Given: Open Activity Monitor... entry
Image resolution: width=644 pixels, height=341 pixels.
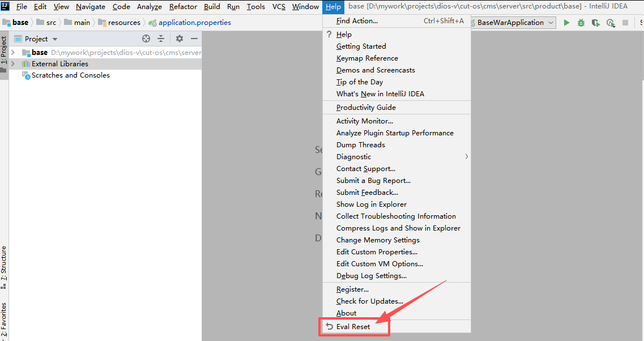Looking at the screenshot, I should click(x=396, y=121).
